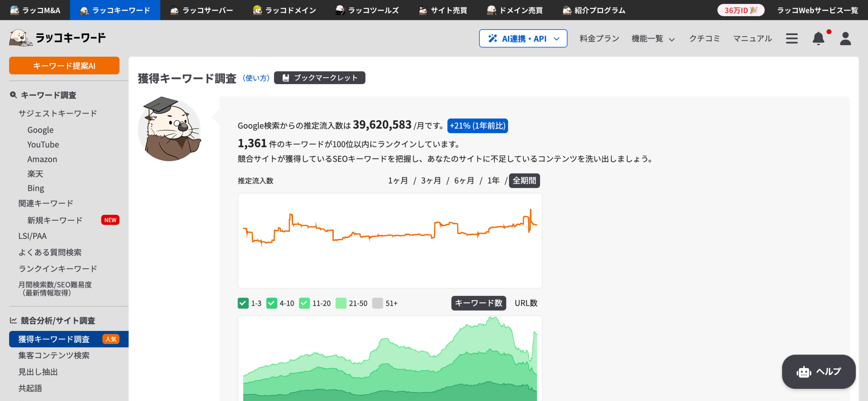Select 楽天 under suggest keywords
Viewport: 868px width, 401px height.
coord(35,174)
